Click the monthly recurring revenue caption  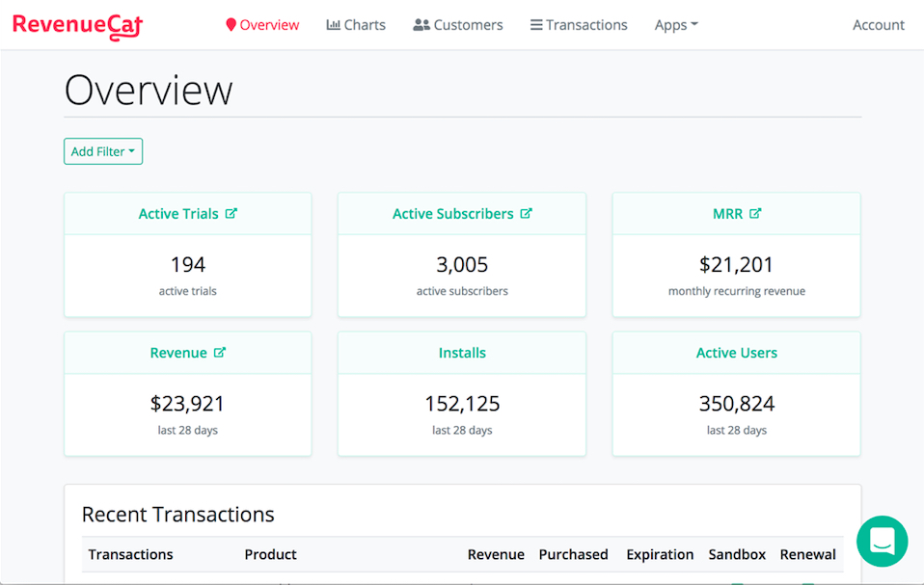(x=737, y=291)
